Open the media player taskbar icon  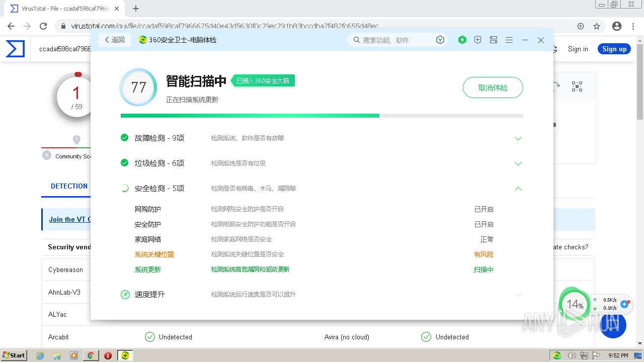tap(74, 355)
